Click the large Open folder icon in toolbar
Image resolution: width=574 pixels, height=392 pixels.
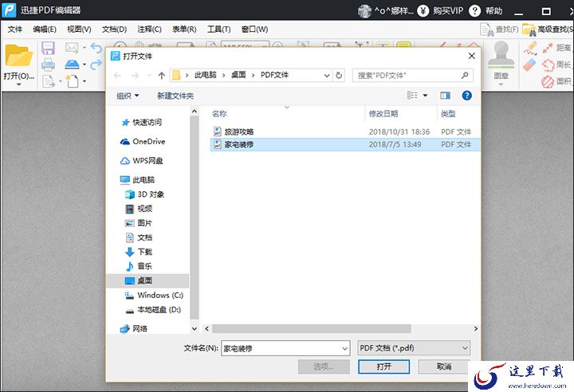pos(18,56)
